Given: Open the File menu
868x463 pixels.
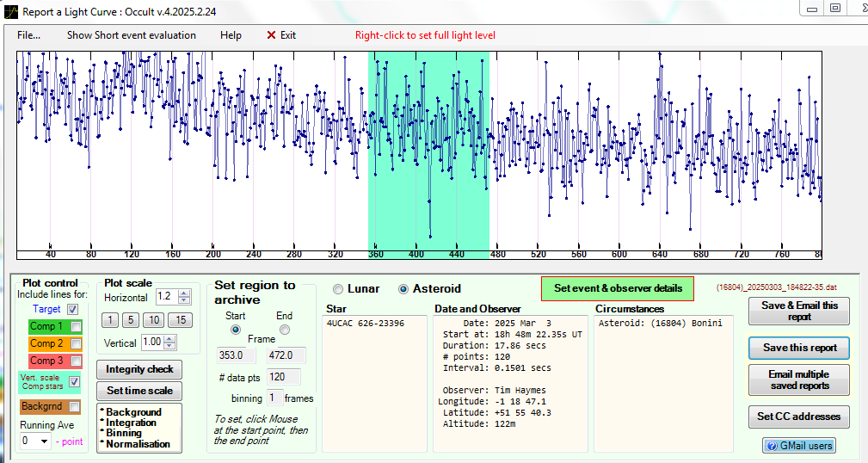Looking at the screenshot, I should click(x=28, y=35).
